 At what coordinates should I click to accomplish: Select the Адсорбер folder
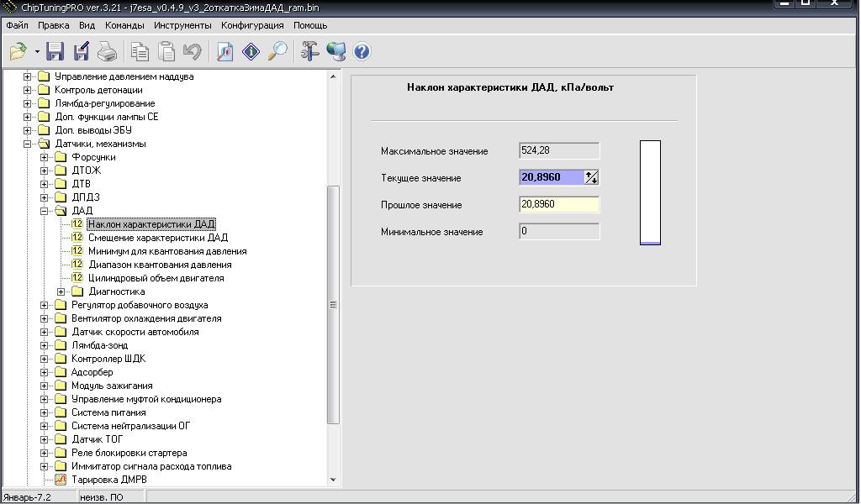click(x=92, y=372)
